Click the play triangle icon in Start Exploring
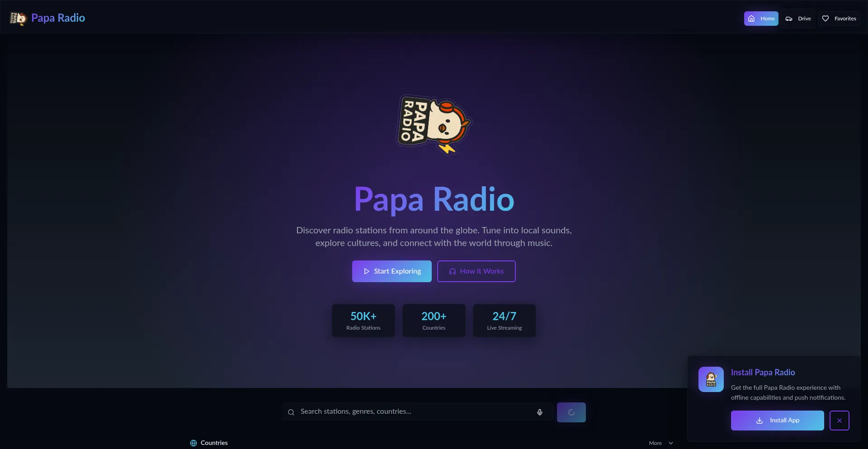This screenshot has width=868, height=449. [x=367, y=271]
